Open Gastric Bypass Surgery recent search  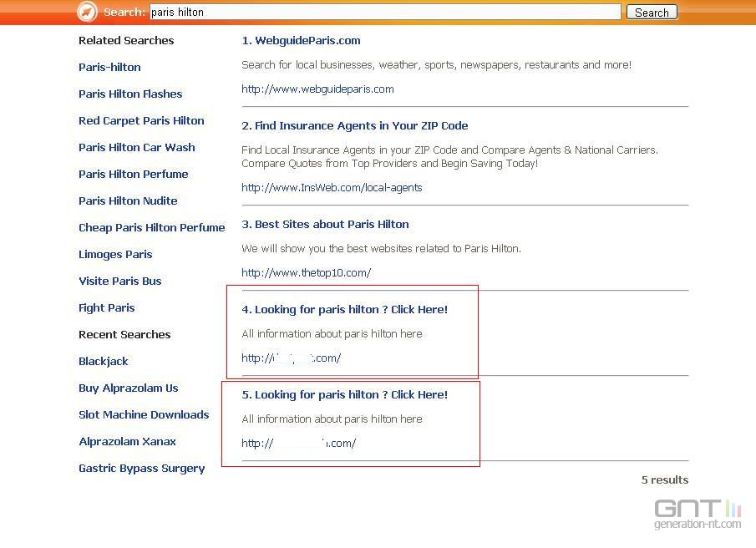(x=141, y=469)
